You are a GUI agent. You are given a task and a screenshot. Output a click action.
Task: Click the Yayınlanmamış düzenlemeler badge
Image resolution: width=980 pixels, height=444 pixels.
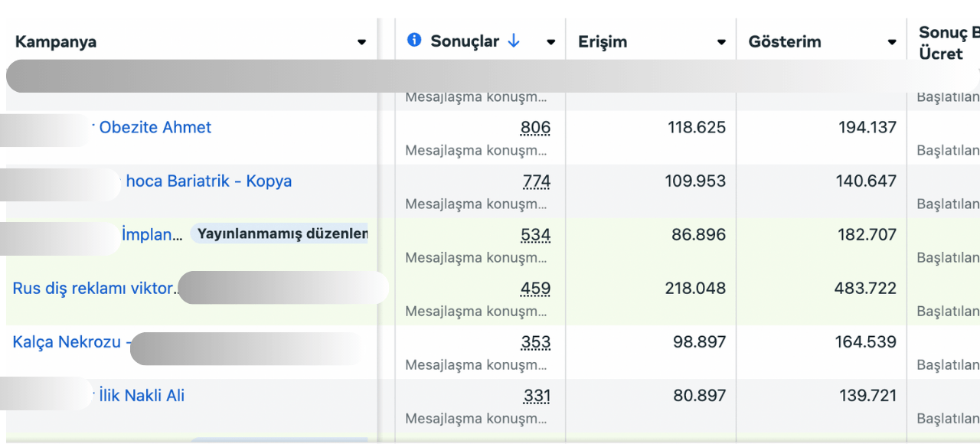(282, 234)
